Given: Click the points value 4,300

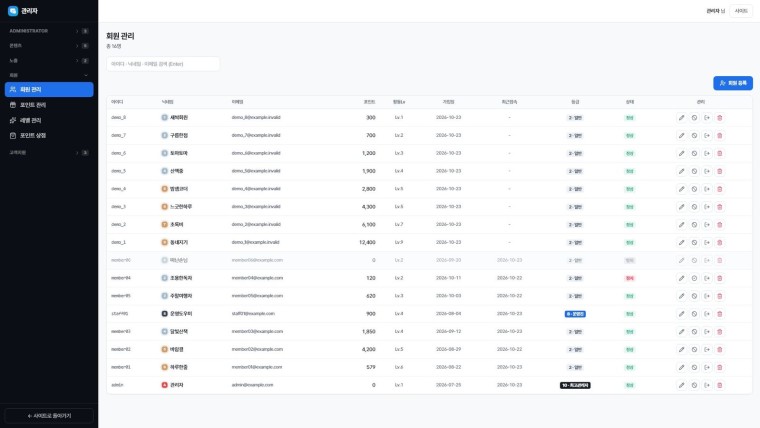Looking at the screenshot, I should point(368,206).
